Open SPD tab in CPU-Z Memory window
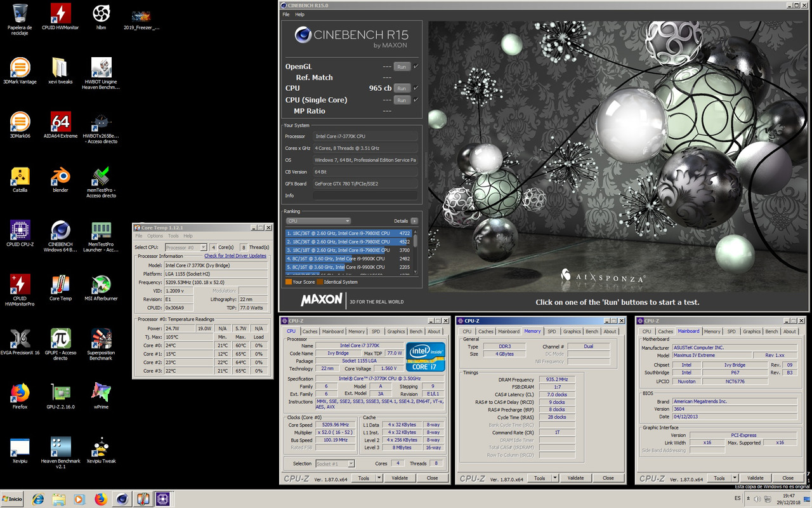 click(x=552, y=331)
